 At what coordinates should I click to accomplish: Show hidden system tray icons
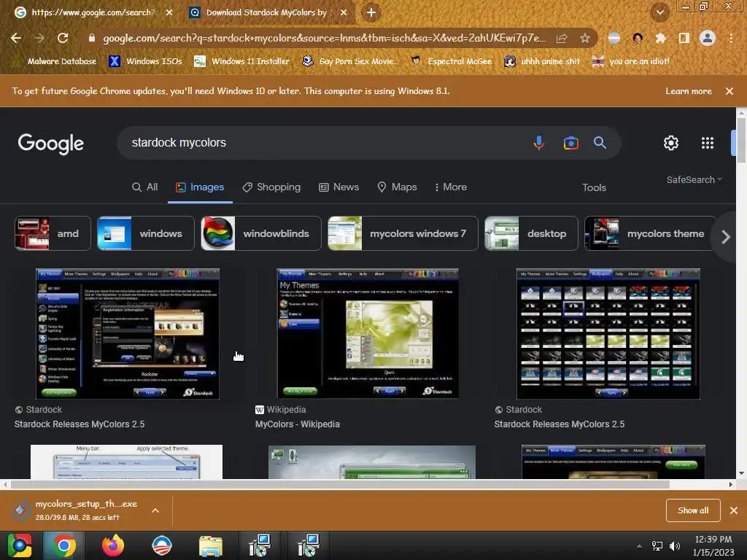(639, 546)
